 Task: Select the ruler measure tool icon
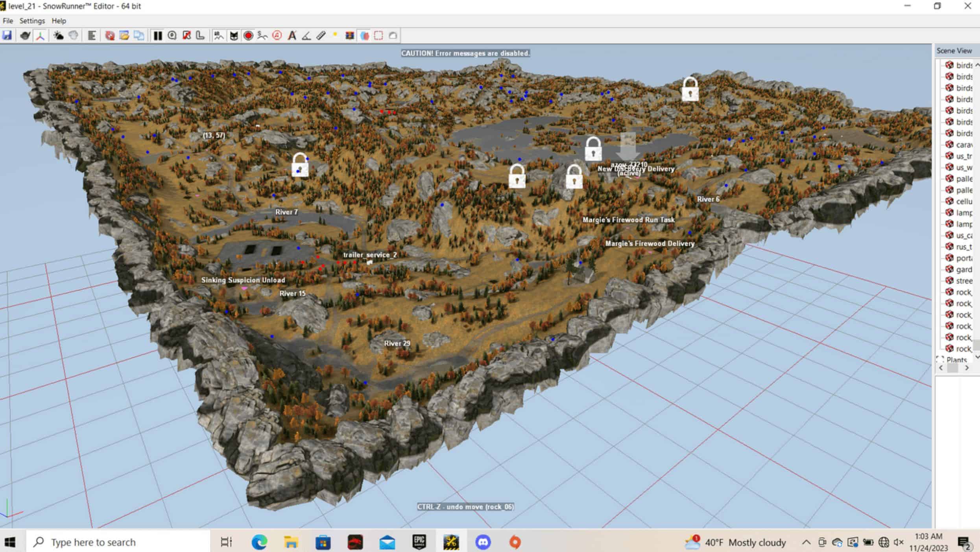(x=321, y=36)
